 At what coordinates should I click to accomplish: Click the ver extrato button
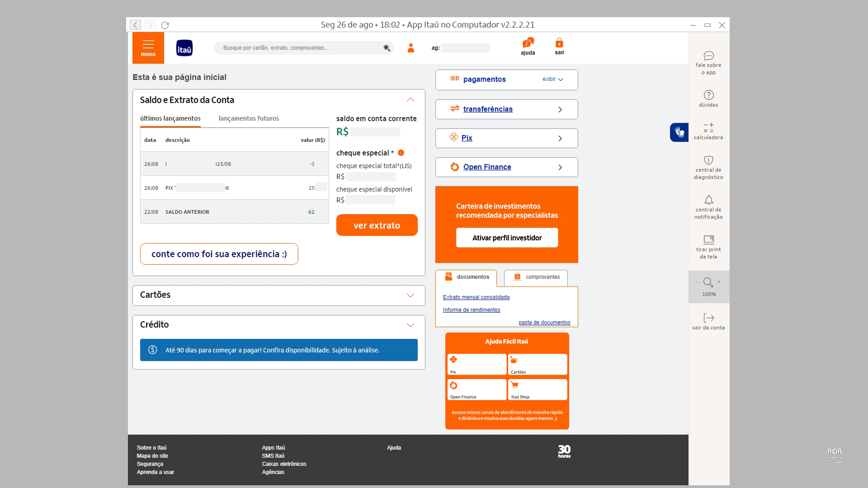tap(377, 225)
